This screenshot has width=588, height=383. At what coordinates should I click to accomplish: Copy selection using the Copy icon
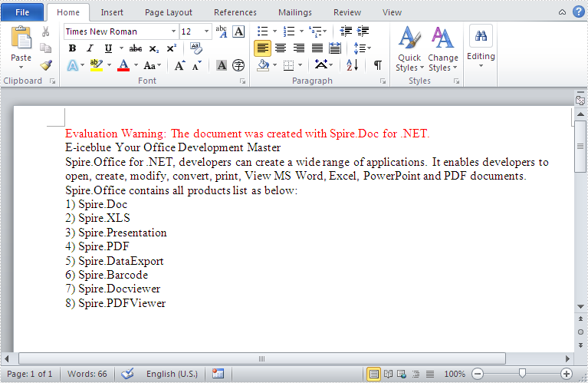coord(45,48)
